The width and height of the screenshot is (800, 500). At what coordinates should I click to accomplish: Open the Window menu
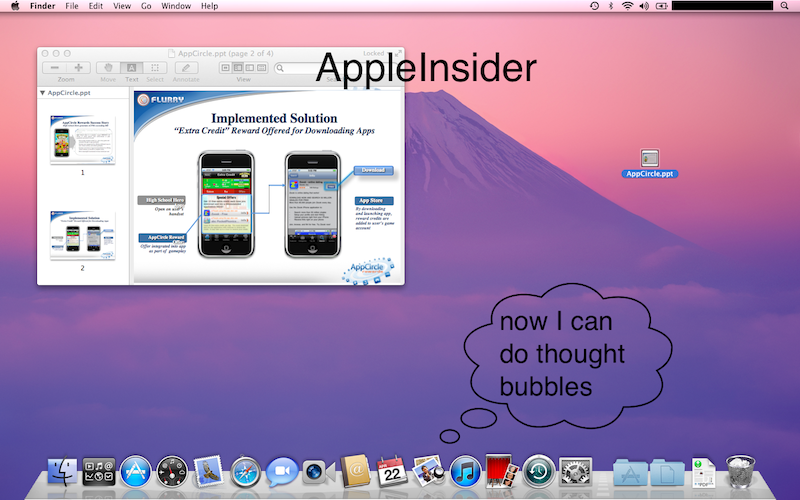click(x=176, y=6)
